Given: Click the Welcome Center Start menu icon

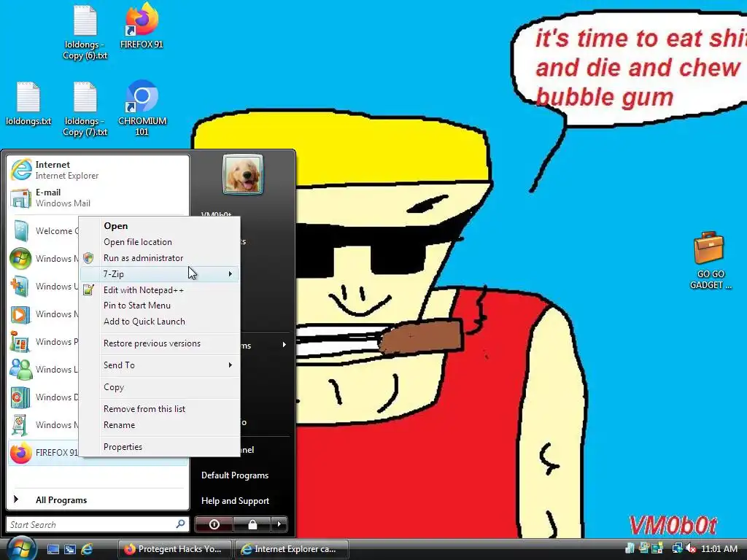Looking at the screenshot, I should (21, 231).
